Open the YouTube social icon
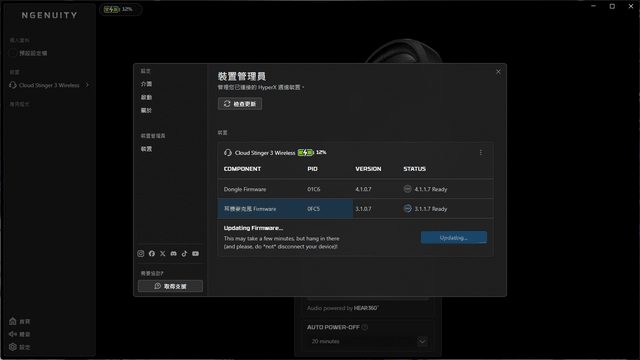This screenshot has width=640, height=360. pos(196,253)
